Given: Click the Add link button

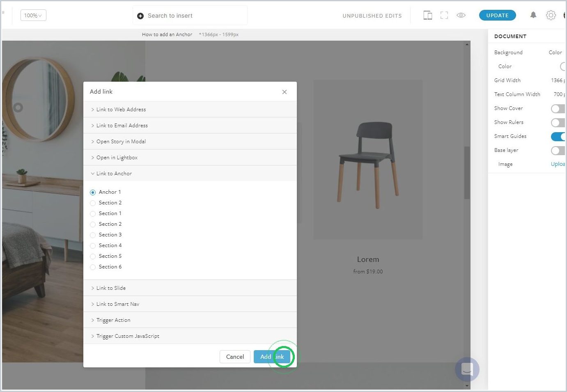Looking at the screenshot, I should click(x=272, y=357).
